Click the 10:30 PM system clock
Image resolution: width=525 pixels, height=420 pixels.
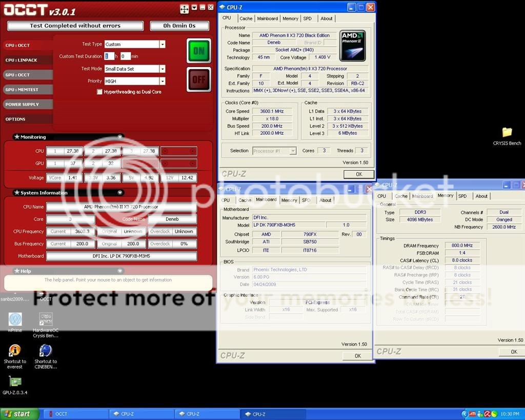[x=510, y=414]
